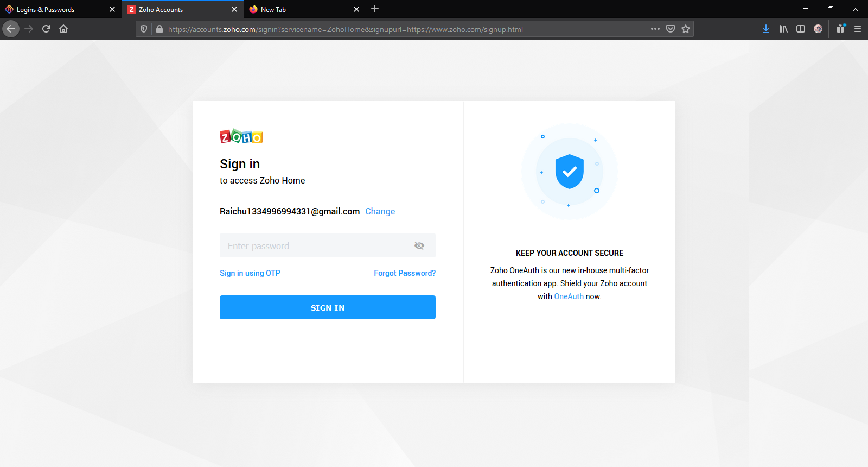The image size is (868, 467).
Task: Open Firefox account avatar
Action: 818,29
